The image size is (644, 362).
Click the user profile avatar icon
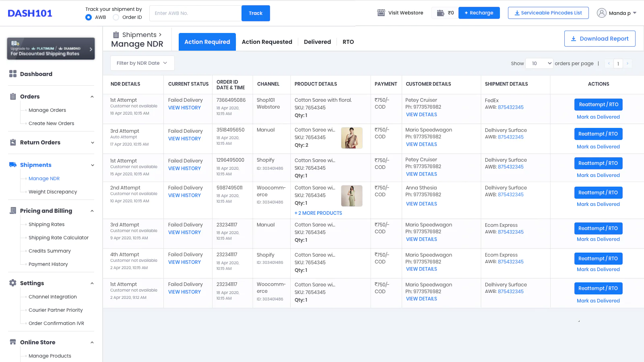(x=602, y=13)
